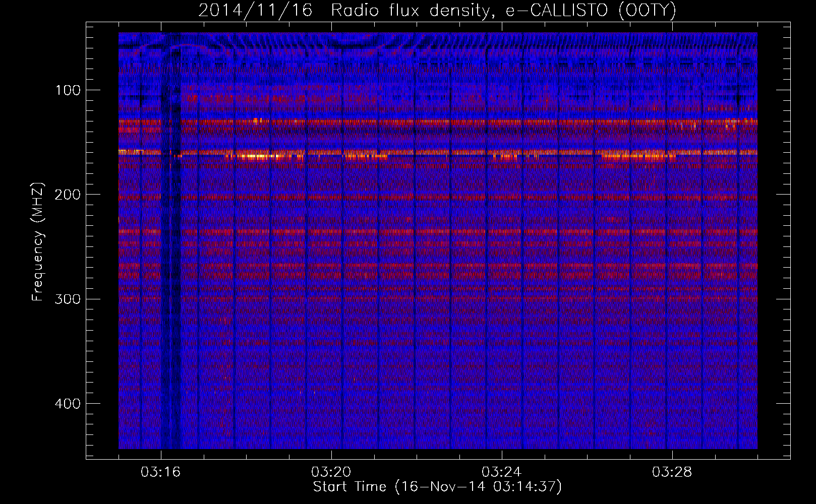Click the plot title 'Radio flux density, e-CALLISTO (OOTY)'
816x504 pixels.
(503, 10)
